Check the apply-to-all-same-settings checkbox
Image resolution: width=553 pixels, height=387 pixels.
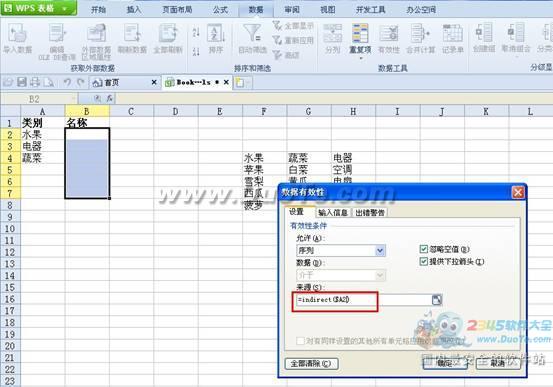[x=300, y=341]
